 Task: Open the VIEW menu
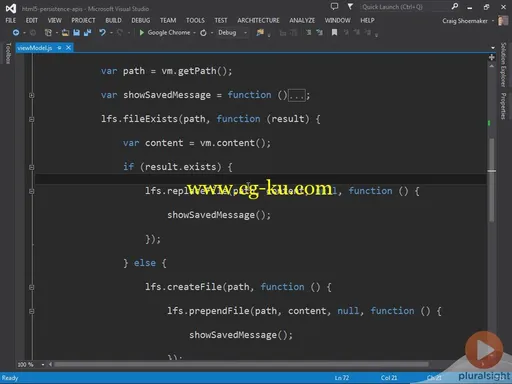point(54,20)
